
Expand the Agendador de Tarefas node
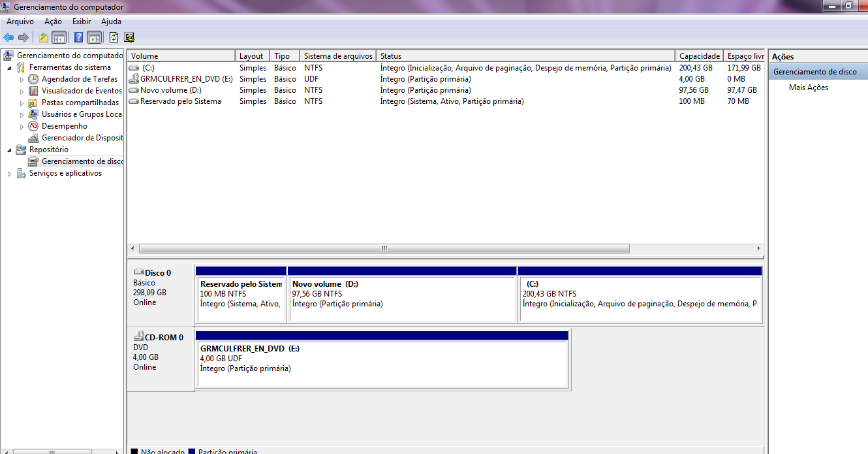[x=22, y=79]
